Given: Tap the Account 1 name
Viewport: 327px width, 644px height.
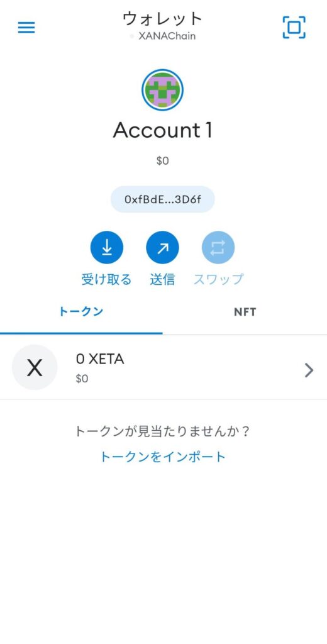Looking at the screenshot, I should click(163, 130).
